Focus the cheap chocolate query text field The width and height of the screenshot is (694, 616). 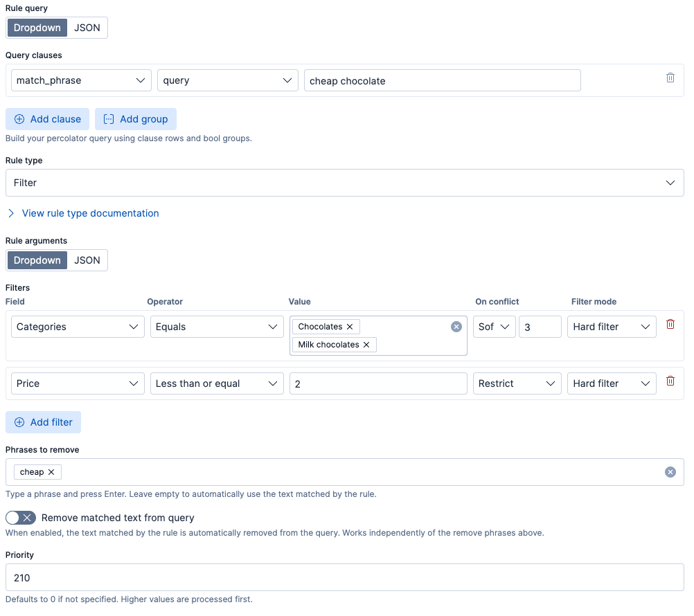click(442, 80)
